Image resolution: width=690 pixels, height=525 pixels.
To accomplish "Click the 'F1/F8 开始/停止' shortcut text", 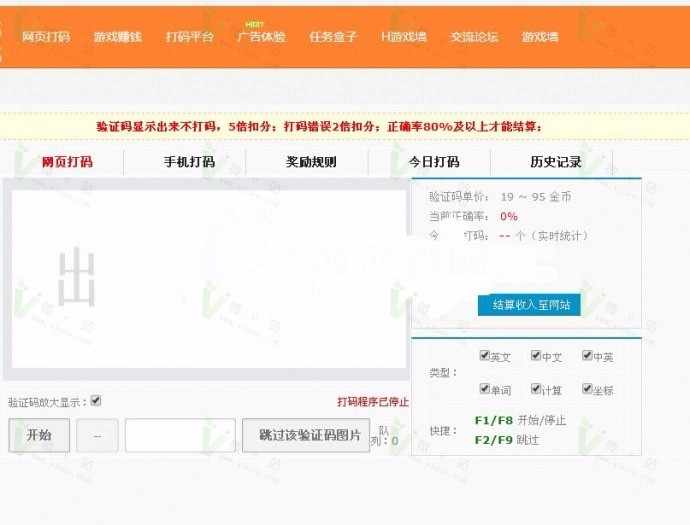I will (520, 420).
